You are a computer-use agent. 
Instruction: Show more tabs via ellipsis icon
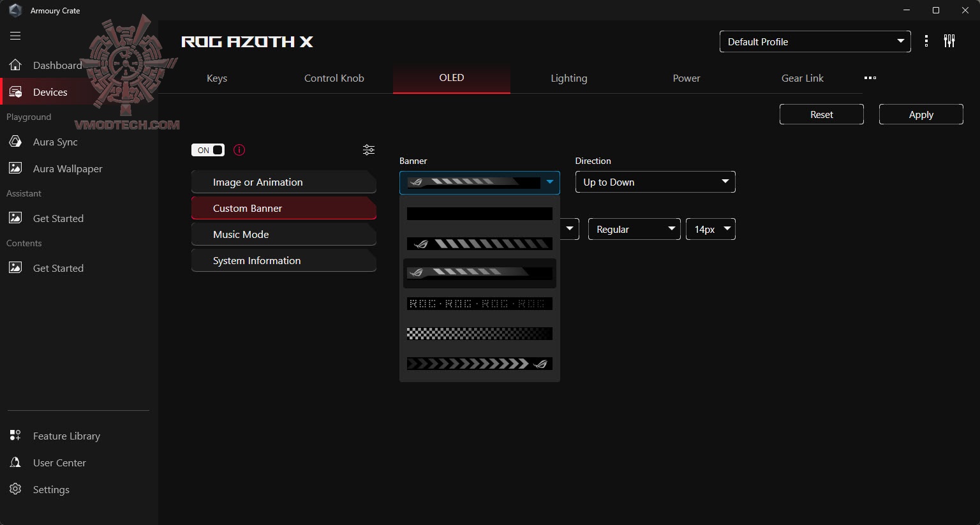(870, 78)
